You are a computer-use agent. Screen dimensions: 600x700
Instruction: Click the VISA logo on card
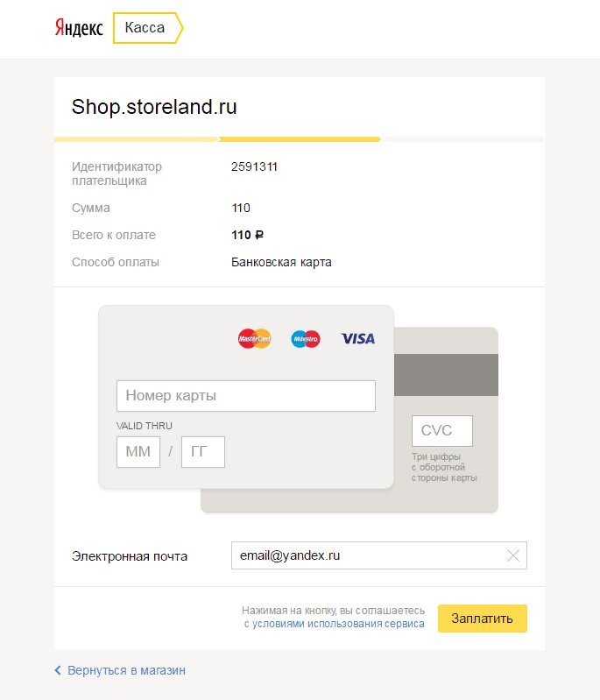click(358, 338)
